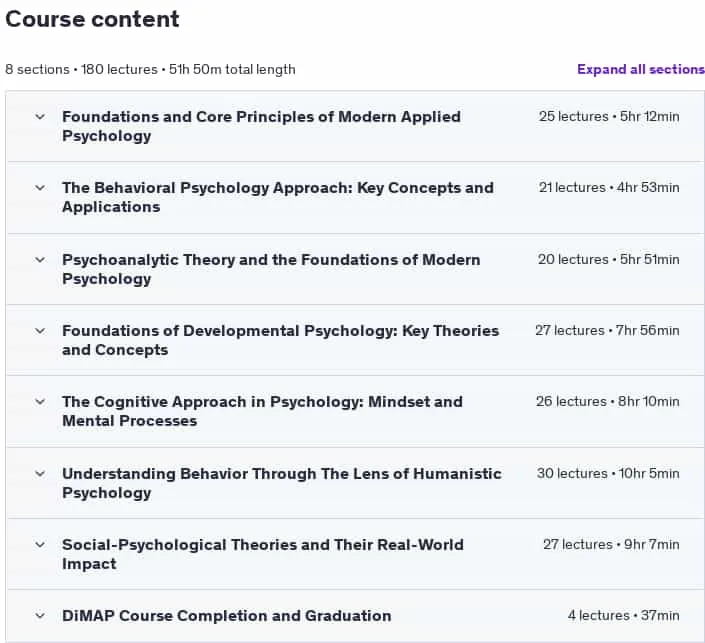Open chevron for DiMAP Course Completion and Graduation
This screenshot has height=643, width=705.
(40, 616)
